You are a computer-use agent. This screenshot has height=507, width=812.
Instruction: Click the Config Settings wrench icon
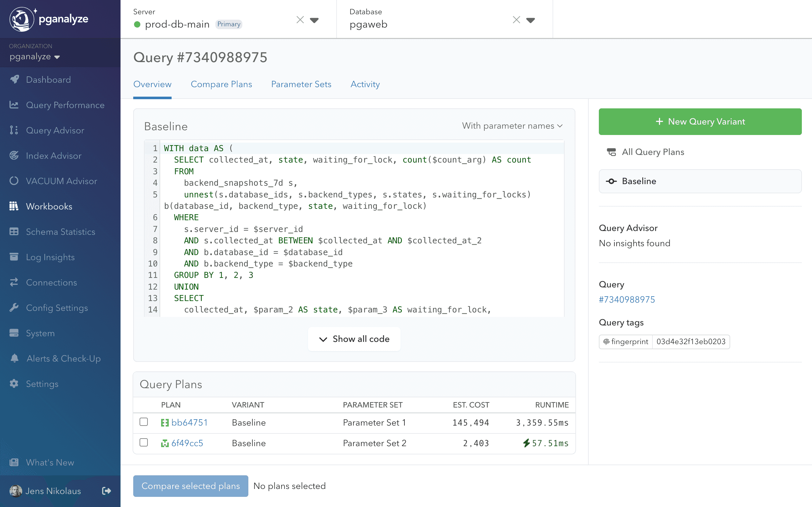click(14, 308)
